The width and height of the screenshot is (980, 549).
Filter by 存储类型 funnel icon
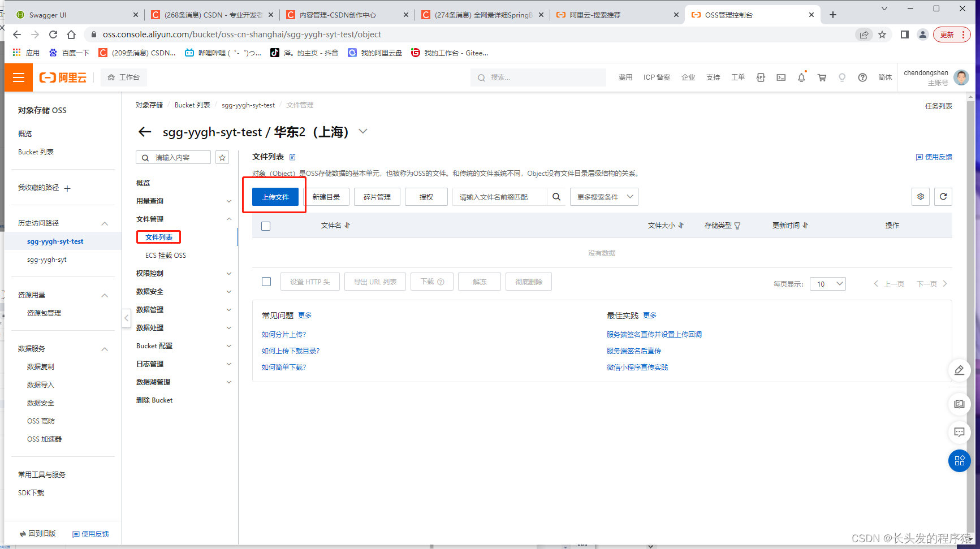click(737, 226)
